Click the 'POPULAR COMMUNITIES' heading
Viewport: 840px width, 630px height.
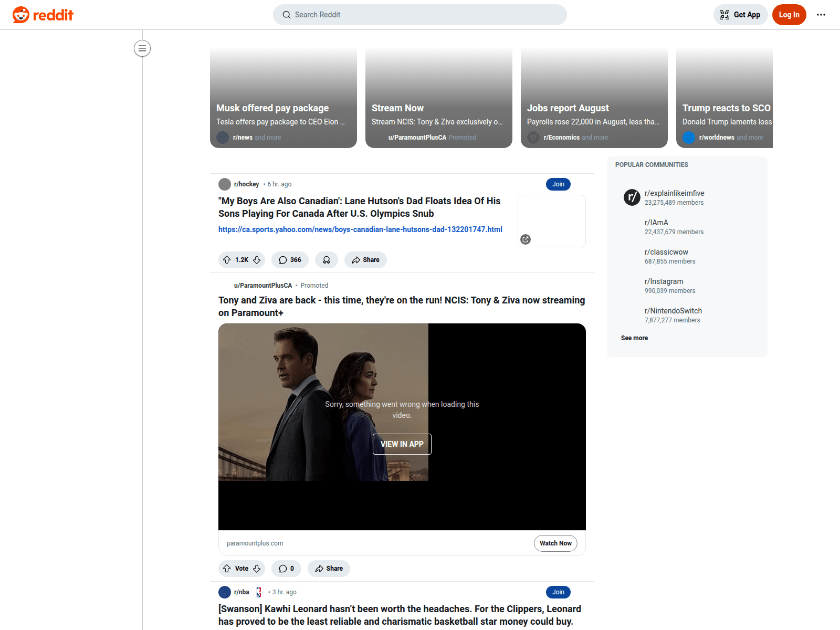click(x=652, y=165)
